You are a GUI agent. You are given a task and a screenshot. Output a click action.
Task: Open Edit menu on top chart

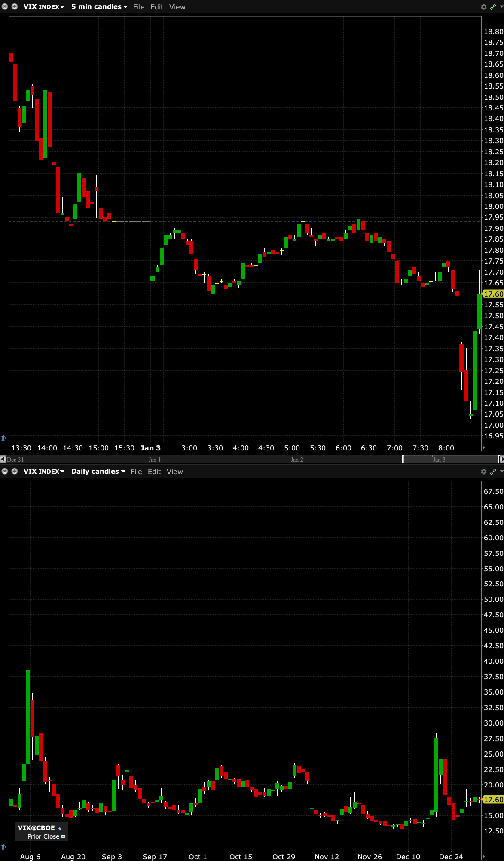(x=156, y=7)
